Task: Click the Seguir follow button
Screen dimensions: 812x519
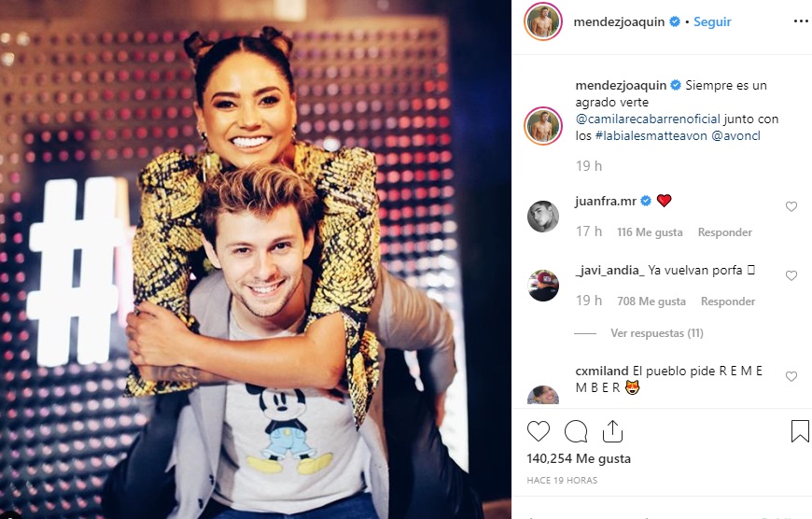Action: coord(712,21)
